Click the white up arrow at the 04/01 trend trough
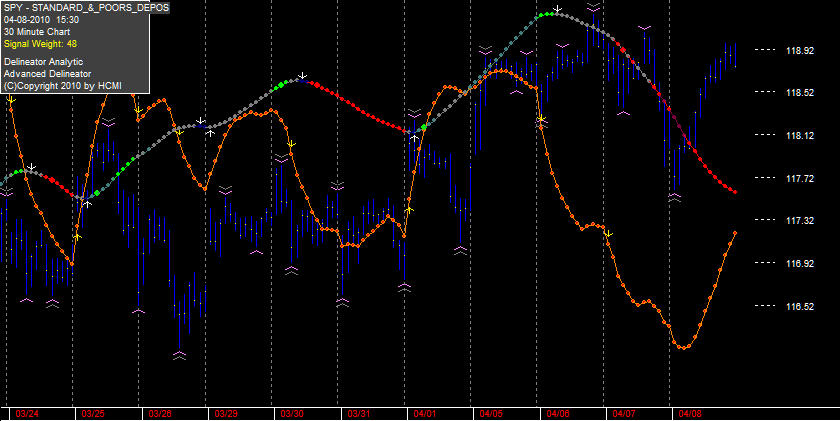 414,138
